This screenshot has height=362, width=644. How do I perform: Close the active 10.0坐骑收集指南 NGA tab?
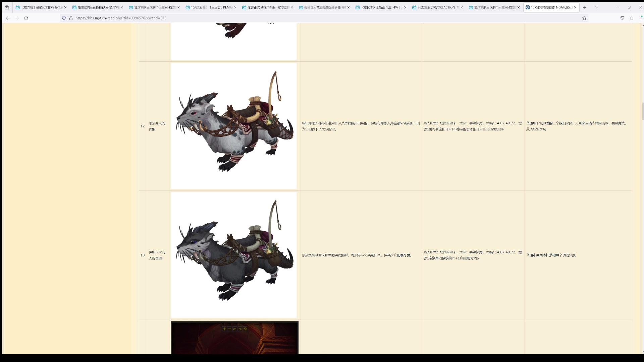click(575, 7)
